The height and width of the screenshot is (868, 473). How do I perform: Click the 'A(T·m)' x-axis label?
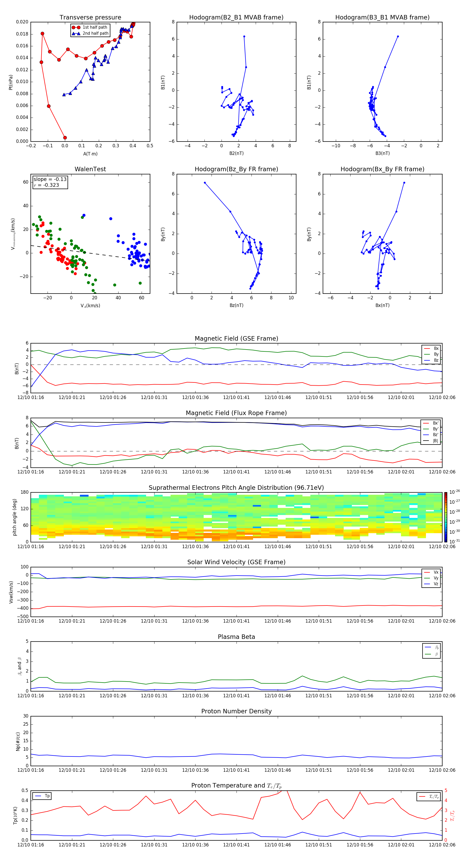(90, 154)
